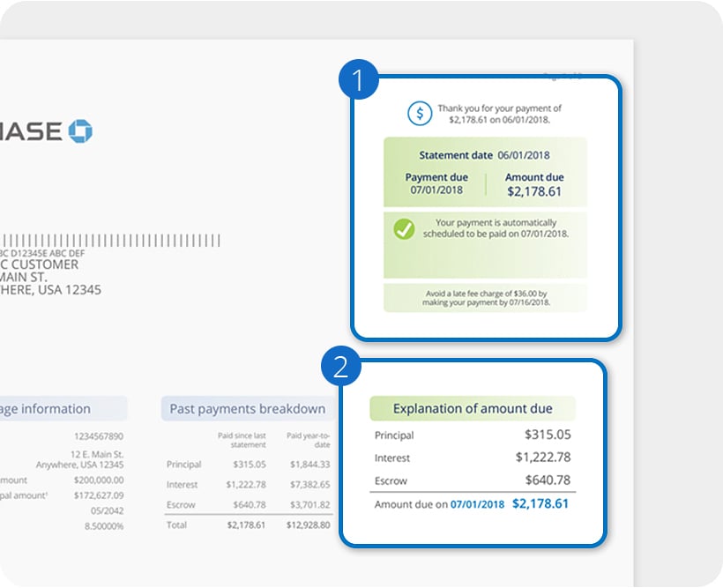Click the Statement date 06/01/2018 row
This screenshot has height=588, width=723.
tap(483, 155)
